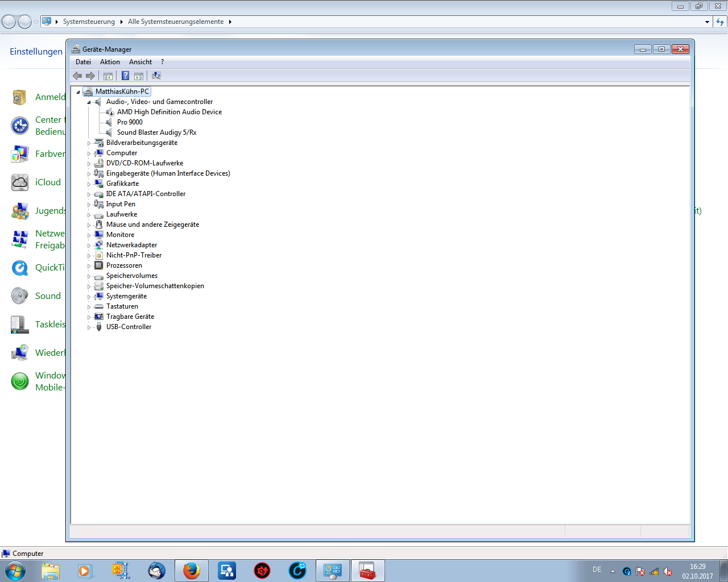This screenshot has width=728, height=582.
Task: Expand the USB-Controller node
Action: coord(89,327)
